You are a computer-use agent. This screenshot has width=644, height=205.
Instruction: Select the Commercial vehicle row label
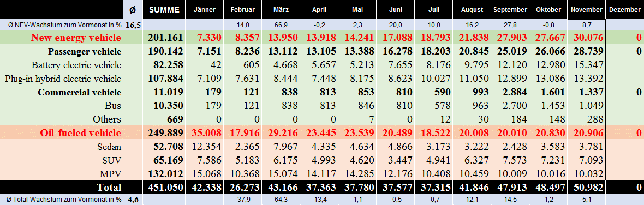[79, 92]
